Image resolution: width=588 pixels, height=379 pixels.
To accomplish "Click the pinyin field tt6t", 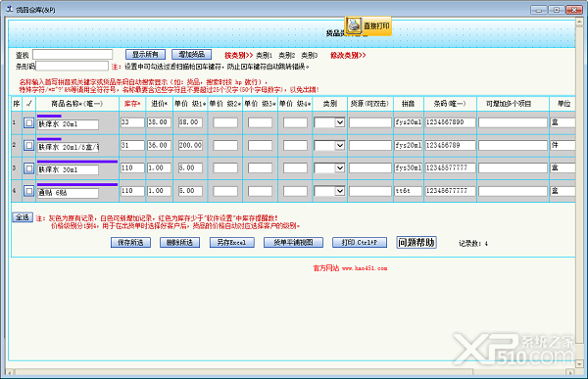I will 409,191.
